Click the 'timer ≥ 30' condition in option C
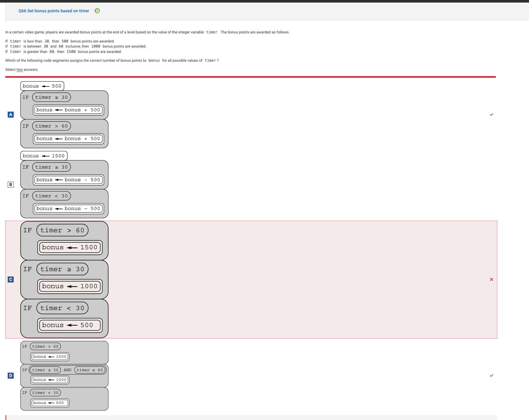Viewport: 529px width, 420px height. pos(63,269)
